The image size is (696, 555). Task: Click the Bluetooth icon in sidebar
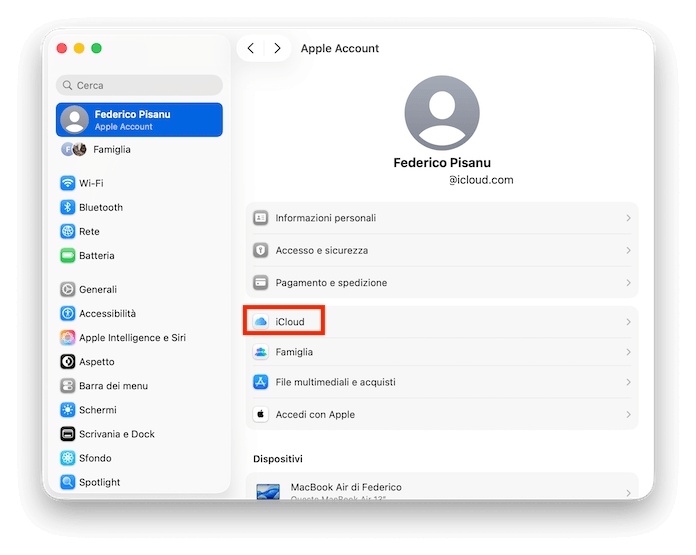click(67, 207)
